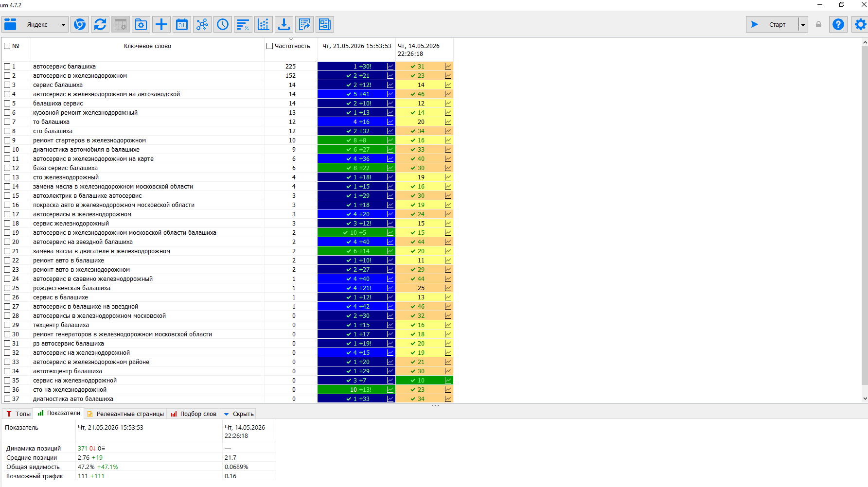
Task: Click the greyed table settings toolbar icon
Action: [x=121, y=24]
